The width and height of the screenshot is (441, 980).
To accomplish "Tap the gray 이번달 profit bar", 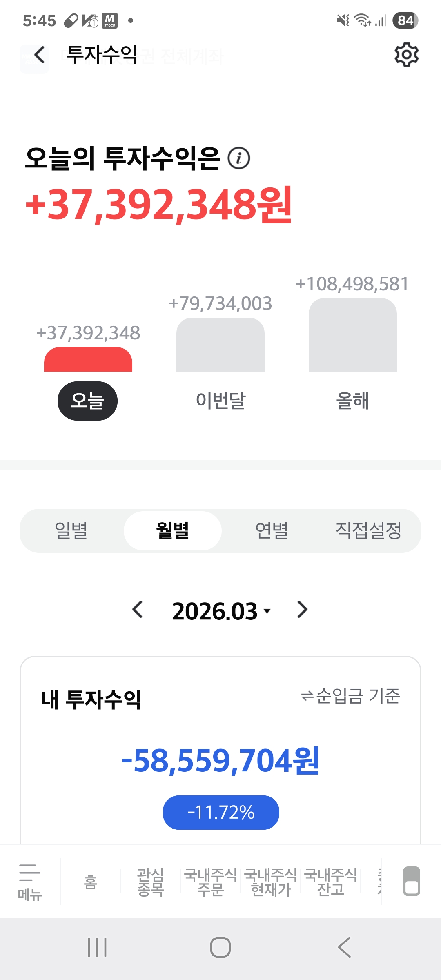I will pyautogui.click(x=220, y=345).
